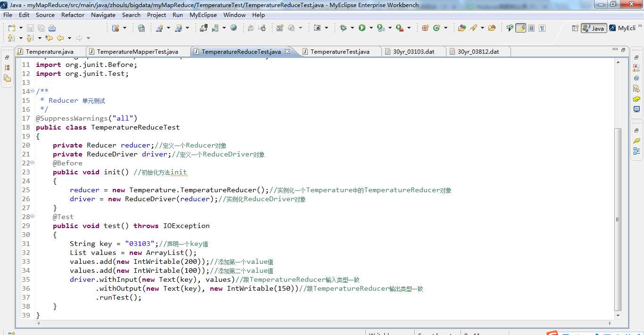This screenshot has width=644, height=335.
Task: Open the Refactor menu
Action: (73, 15)
